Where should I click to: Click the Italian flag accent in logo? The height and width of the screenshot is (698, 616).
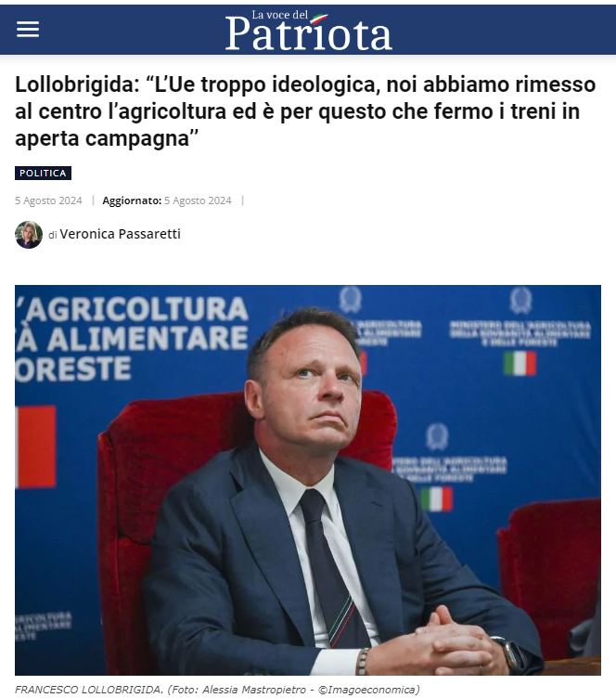pos(319,19)
